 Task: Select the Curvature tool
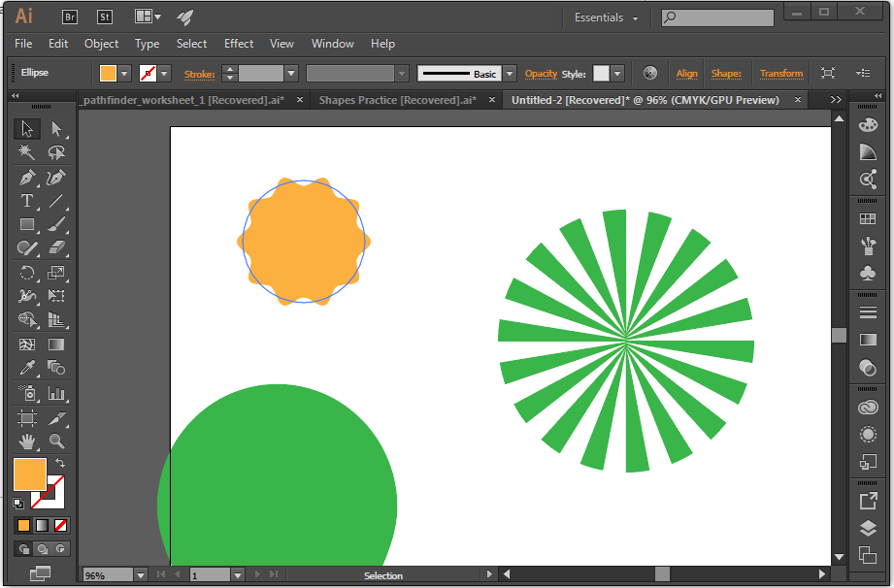(56, 178)
